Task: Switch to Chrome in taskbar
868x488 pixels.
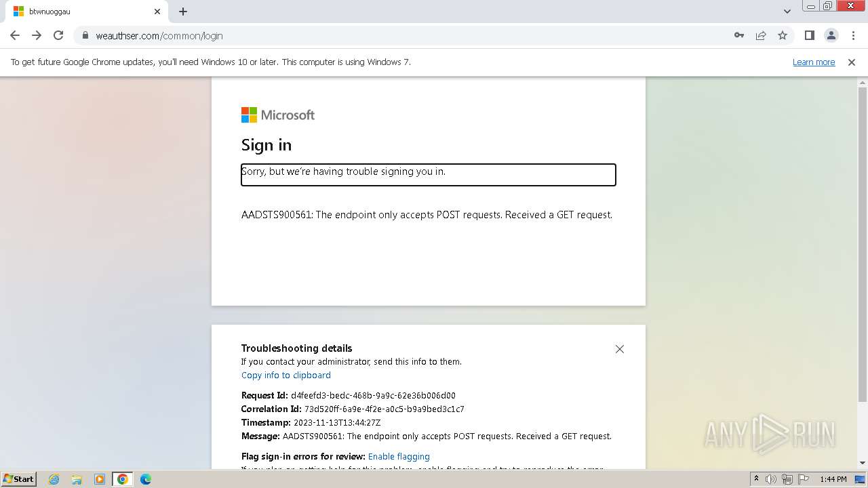Action: coord(123,479)
